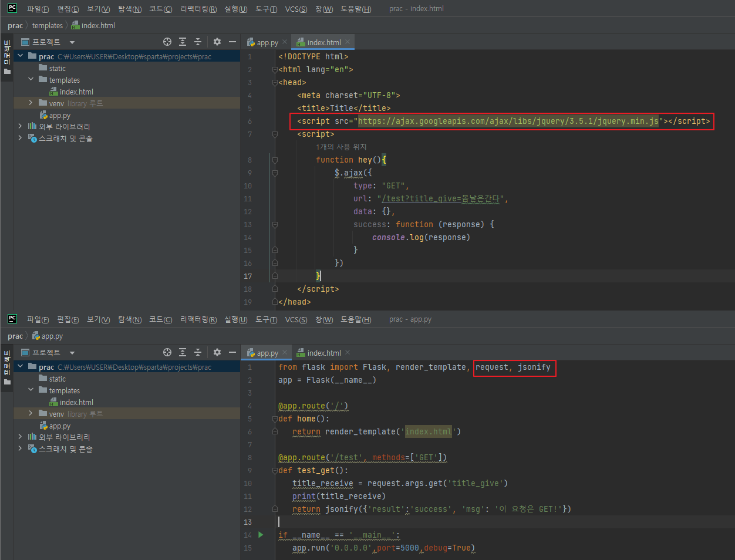
Task: Open project panel gear options in app.py window
Action: point(217,352)
